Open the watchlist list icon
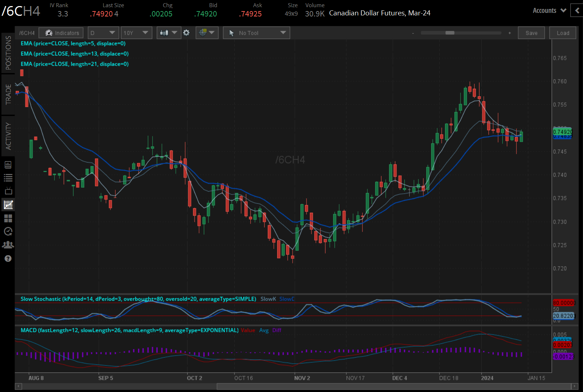Viewport: 583px width, 392px height. (8, 178)
